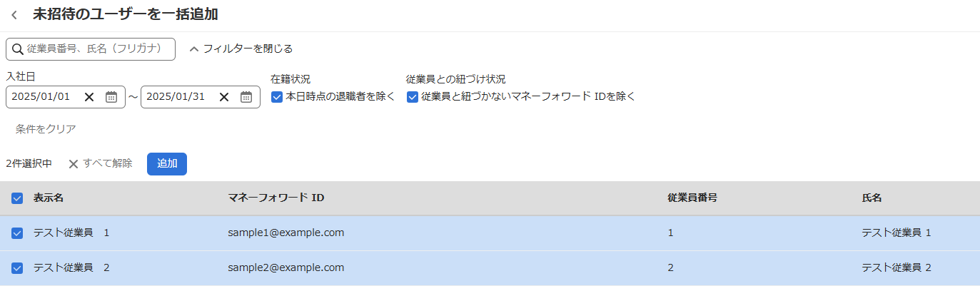Click 条件をクリア to reset filters
The width and height of the screenshot is (980, 301).
pyautogui.click(x=46, y=129)
